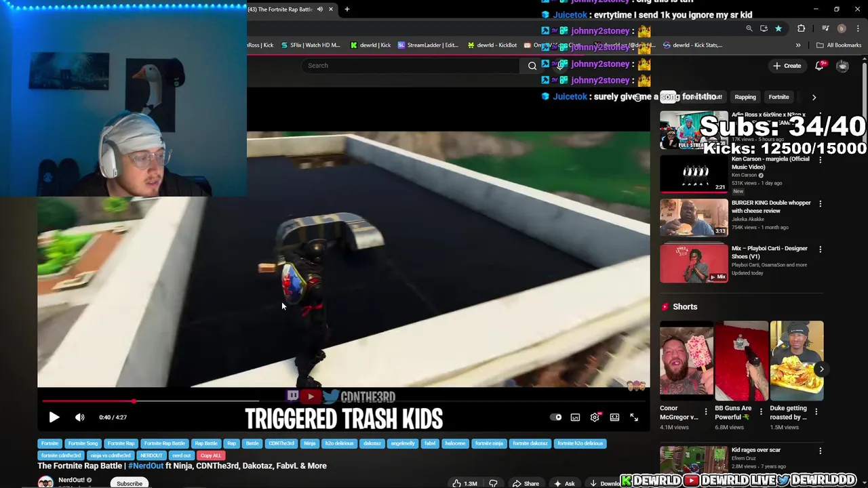This screenshot has height=488, width=868.
Task: Watch the Conor McGregor short
Action: tap(686, 361)
